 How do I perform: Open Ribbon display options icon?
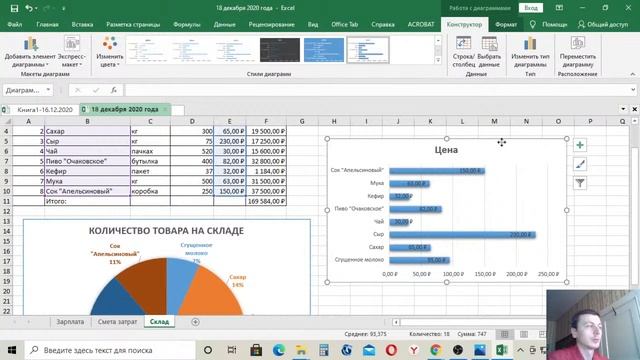559,8
